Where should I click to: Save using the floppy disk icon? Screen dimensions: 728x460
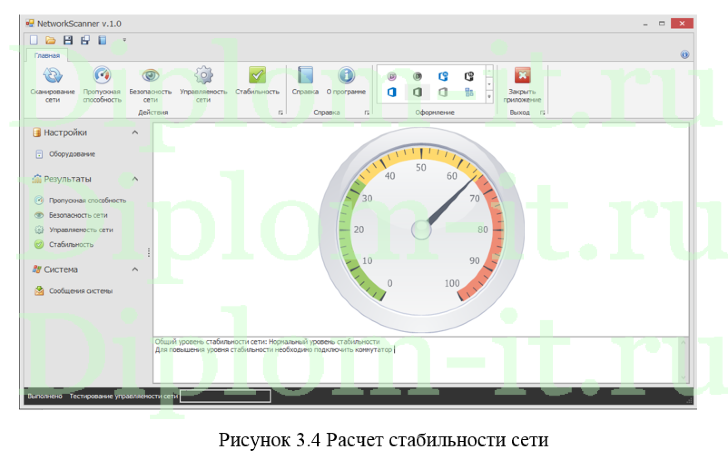(x=68, y=40)
